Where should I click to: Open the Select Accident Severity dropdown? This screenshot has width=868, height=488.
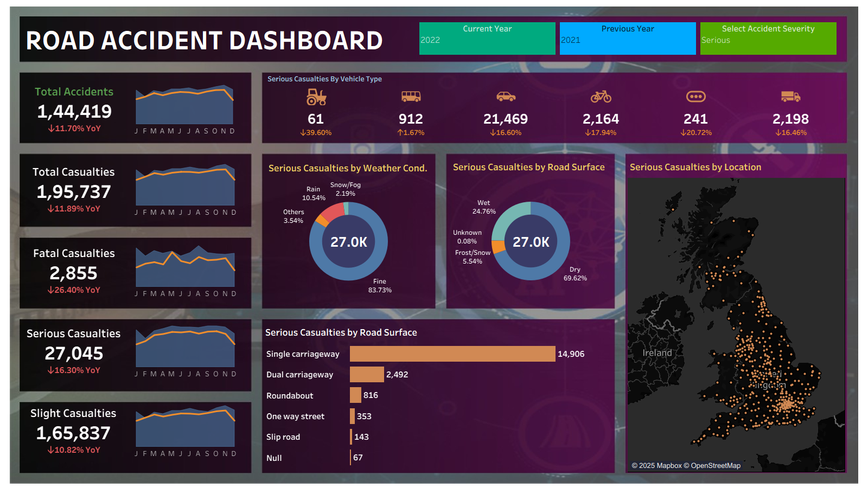point(768,38)
